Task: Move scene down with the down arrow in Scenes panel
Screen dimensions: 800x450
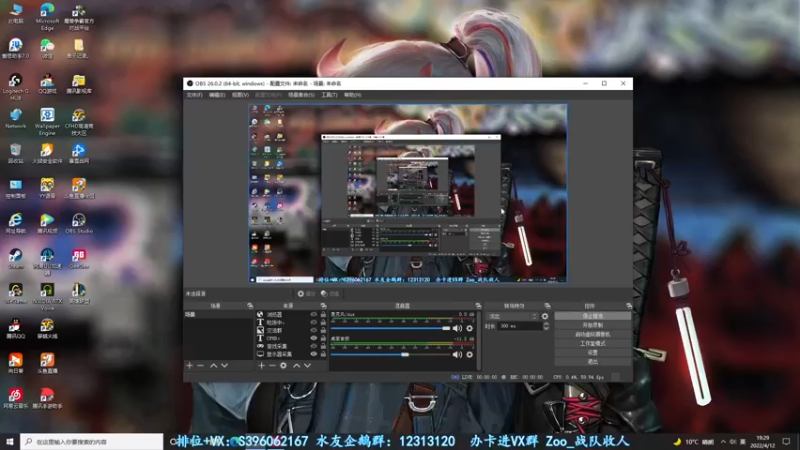Action: click(224, 366)
